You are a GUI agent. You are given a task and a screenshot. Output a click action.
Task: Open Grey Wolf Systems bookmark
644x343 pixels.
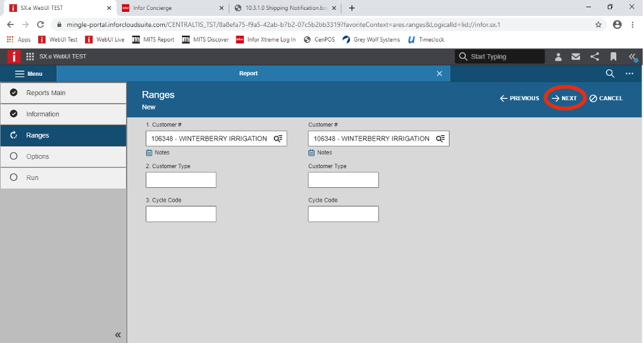(x=371, y=40)
